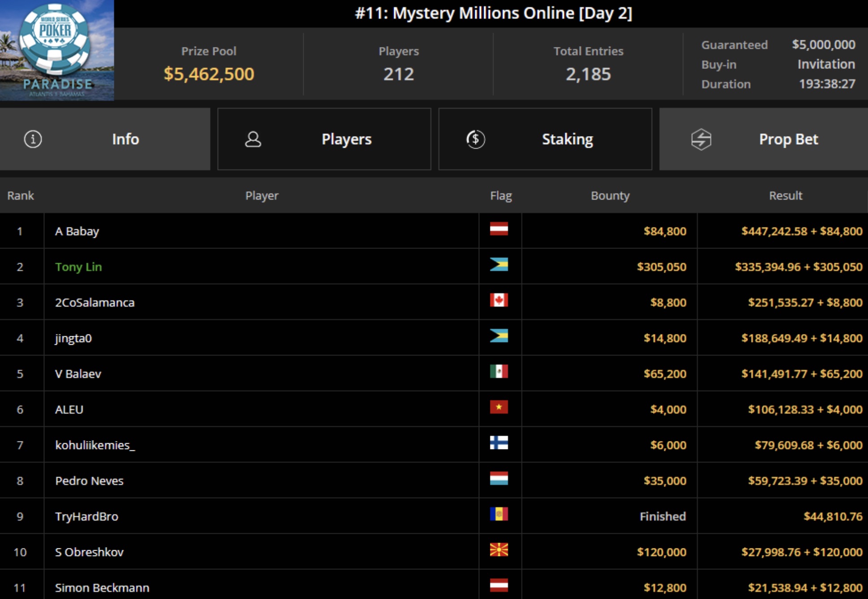868x599 pixels.
Task: Click Vietnam flag in ALEU row
Action: 498,407
